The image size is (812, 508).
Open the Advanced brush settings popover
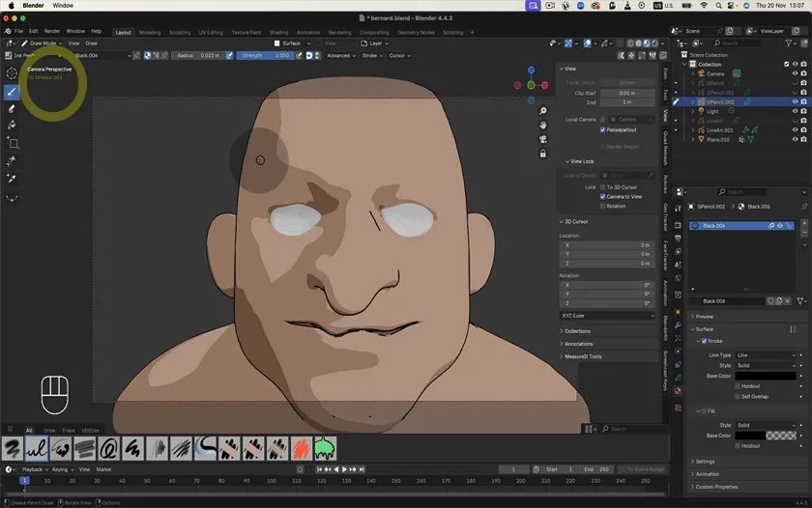(x=339, y=55)
